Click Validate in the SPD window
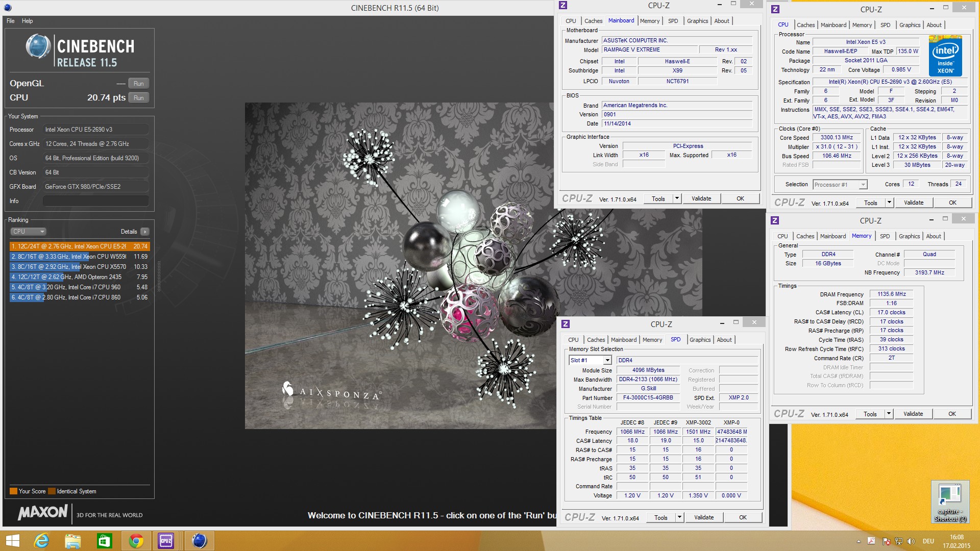This screenshot has width=980, height=551. pos(704,517)
